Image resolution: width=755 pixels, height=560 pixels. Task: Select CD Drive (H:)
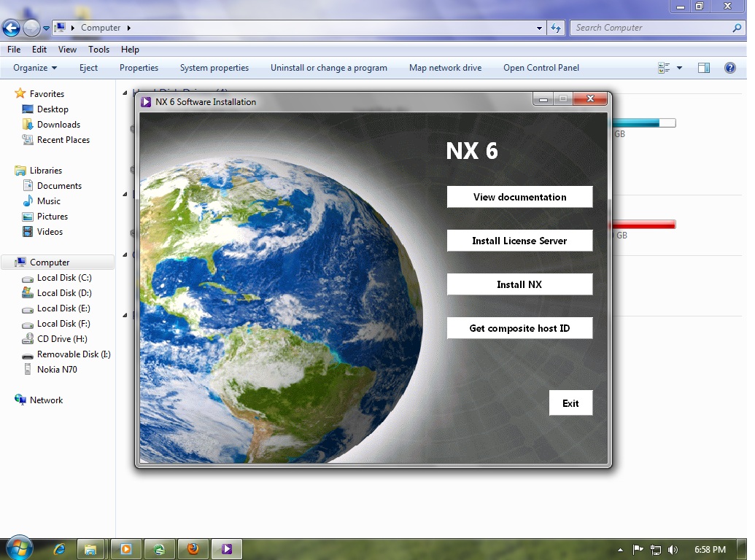click(x=62, y=339)
